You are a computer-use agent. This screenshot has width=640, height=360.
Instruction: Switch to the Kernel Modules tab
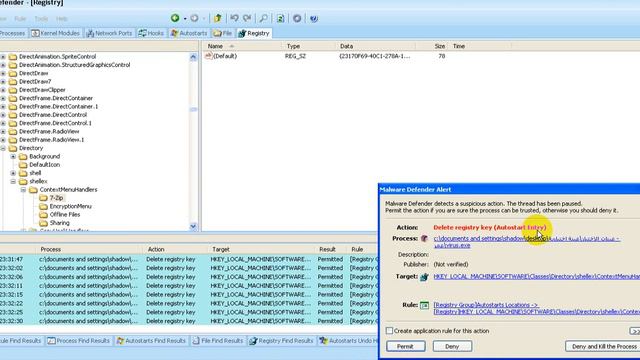coord(56,33)
